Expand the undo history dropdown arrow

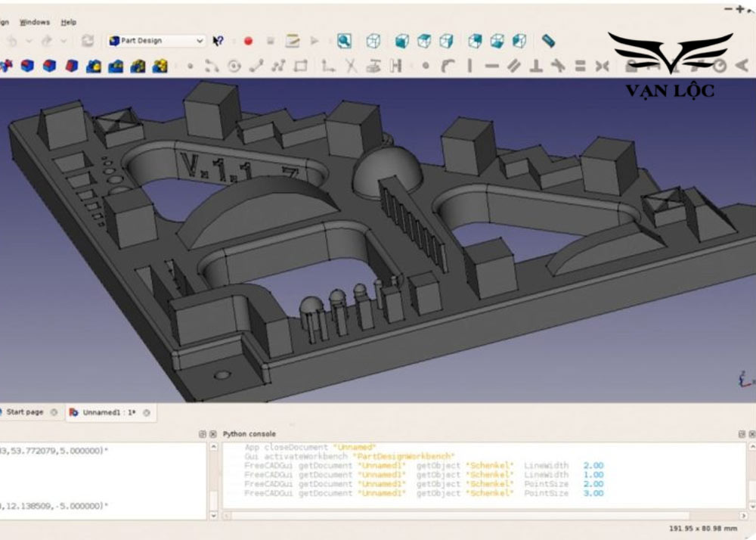click(x=29, y=42)
